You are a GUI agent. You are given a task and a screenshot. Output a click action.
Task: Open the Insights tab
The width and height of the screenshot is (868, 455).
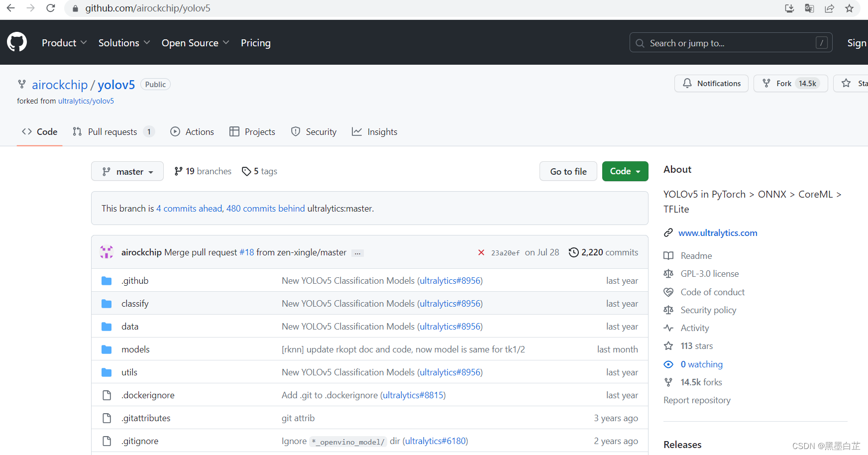[375, 131]
